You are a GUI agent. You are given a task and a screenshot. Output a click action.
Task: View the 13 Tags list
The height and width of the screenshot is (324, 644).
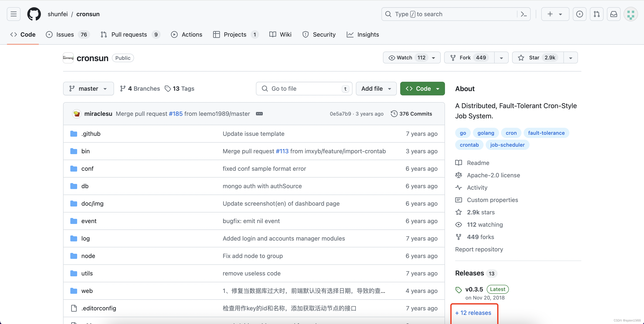point(179,88)
